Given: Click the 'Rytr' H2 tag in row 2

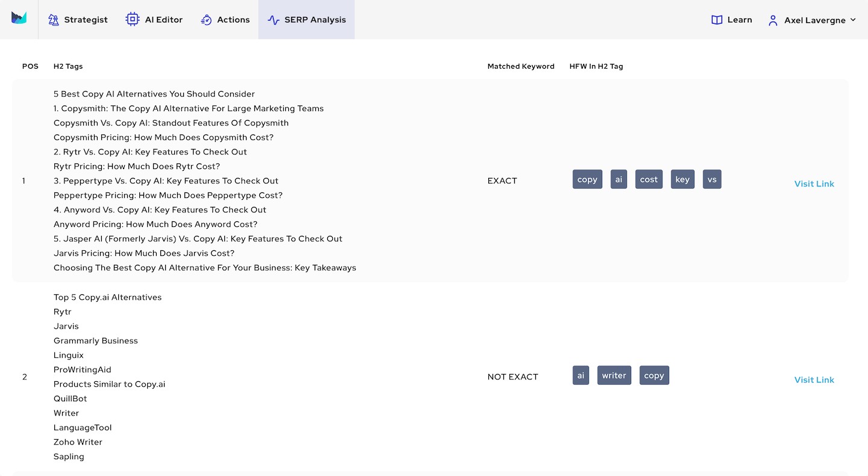Looking at the screenshot, I should pyautogui.click(x=63, y=312).
